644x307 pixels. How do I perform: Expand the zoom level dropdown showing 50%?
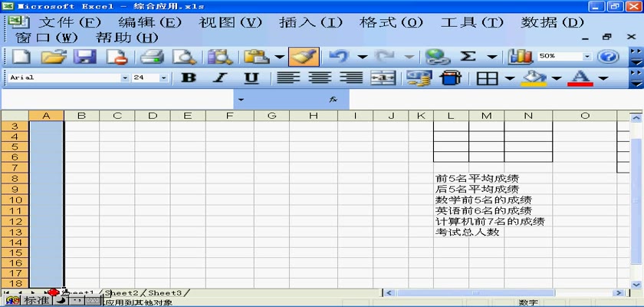[587, 57]
